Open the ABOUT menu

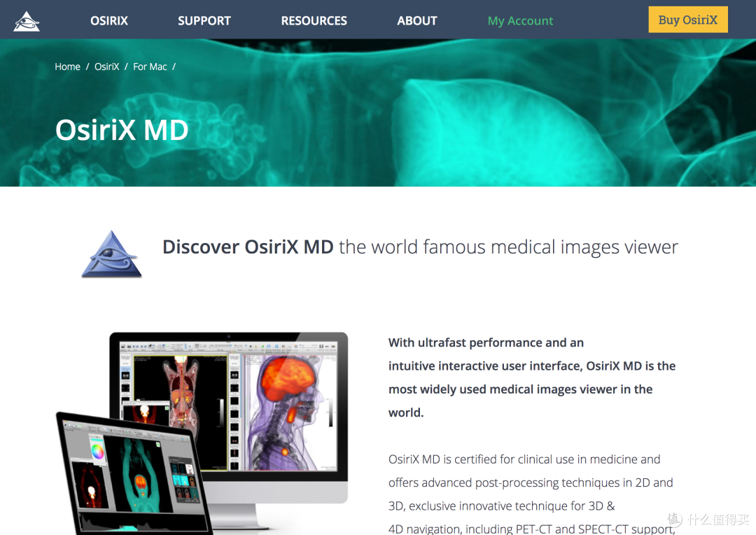pyautogui.click(x=417, y=21)
